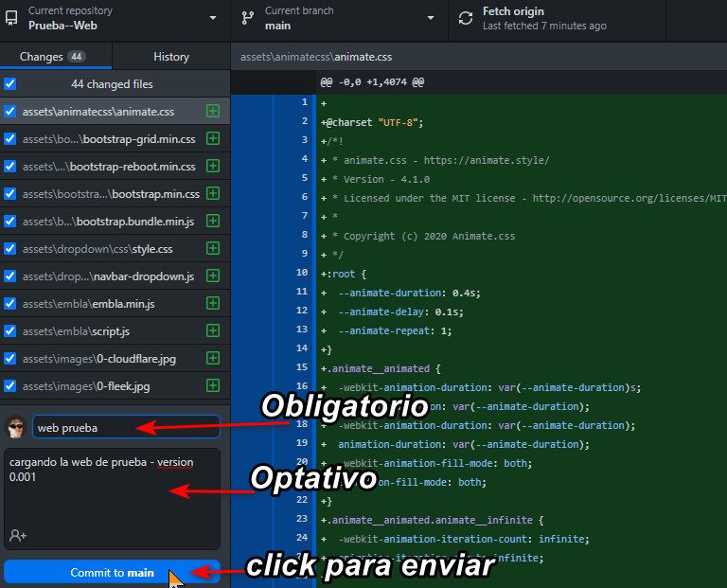Click the added-file icon for 0-cloudflare.jpg
This screenshot has width=727, height=588.
tap(213, 358)
